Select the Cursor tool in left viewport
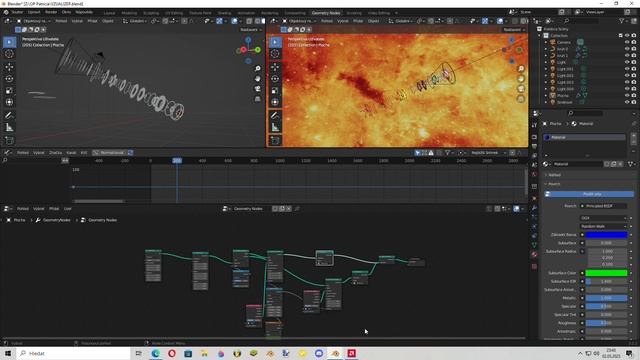 [9, 54]
